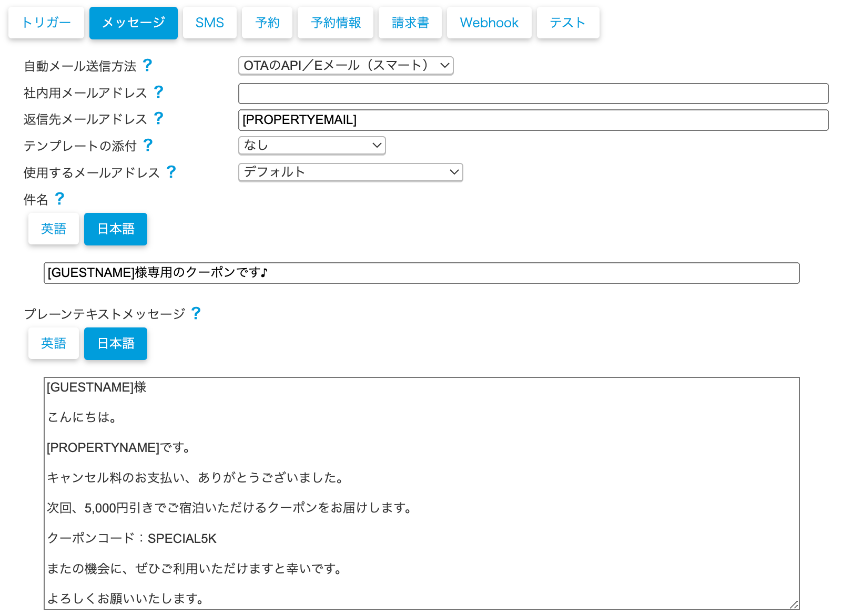Switch to the トリガー tab
The height and width of the screenshot is (616, 852).
point(46,23)
